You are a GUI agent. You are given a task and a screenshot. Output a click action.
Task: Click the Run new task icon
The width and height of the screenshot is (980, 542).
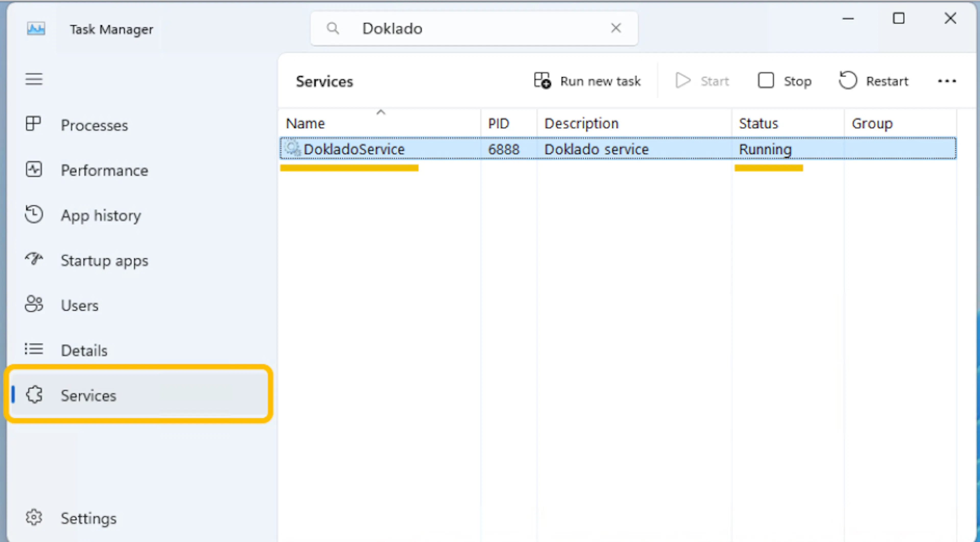[x=542, y=80]
